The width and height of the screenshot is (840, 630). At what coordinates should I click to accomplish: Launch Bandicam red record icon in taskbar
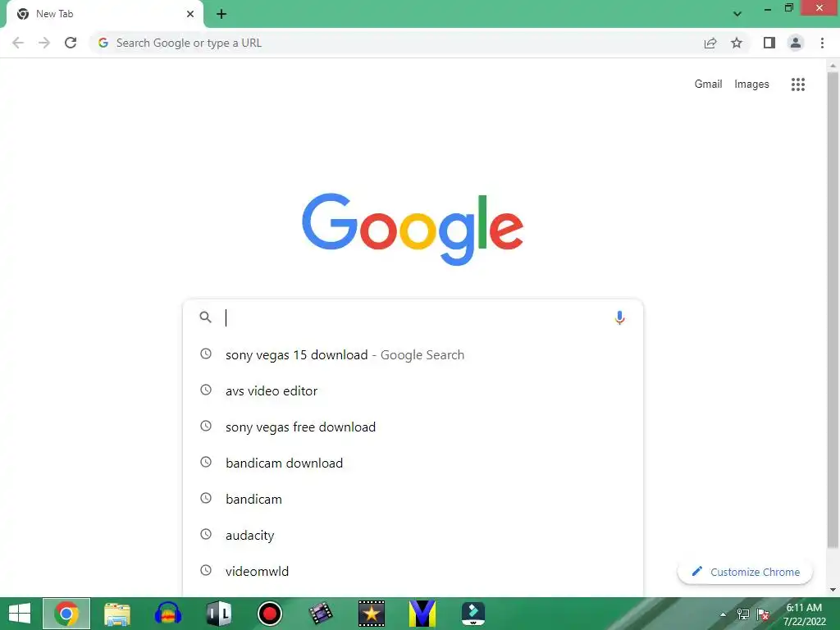pos(269,614)
